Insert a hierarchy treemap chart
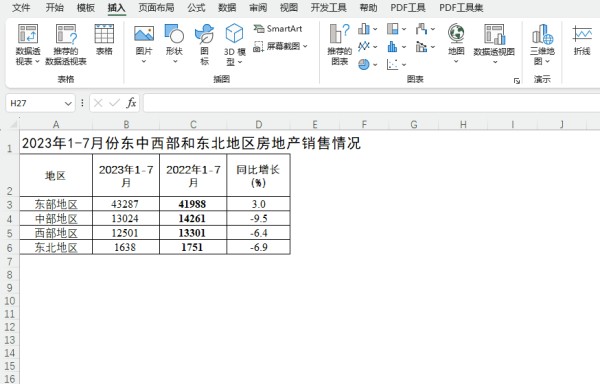 coord(393,29)
